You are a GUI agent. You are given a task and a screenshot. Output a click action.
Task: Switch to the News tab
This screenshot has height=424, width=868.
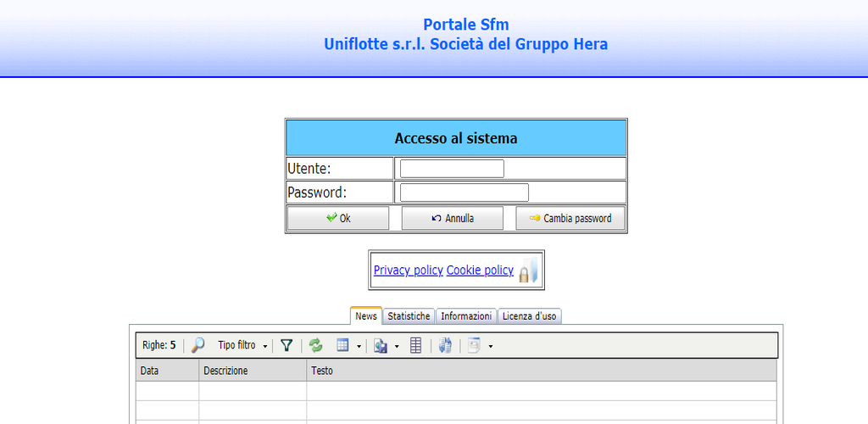tap(366, 315)
